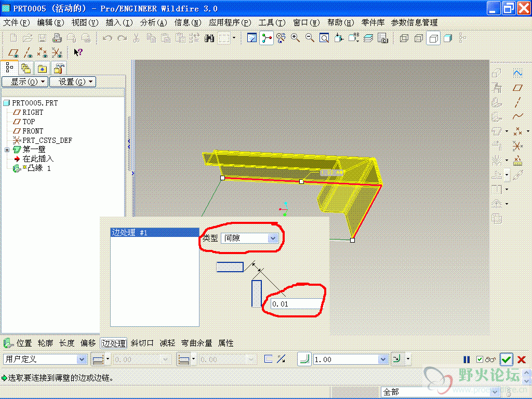Open the 文件(F) menu
This screenshot has width=532, height=399.
coord(16,23)
